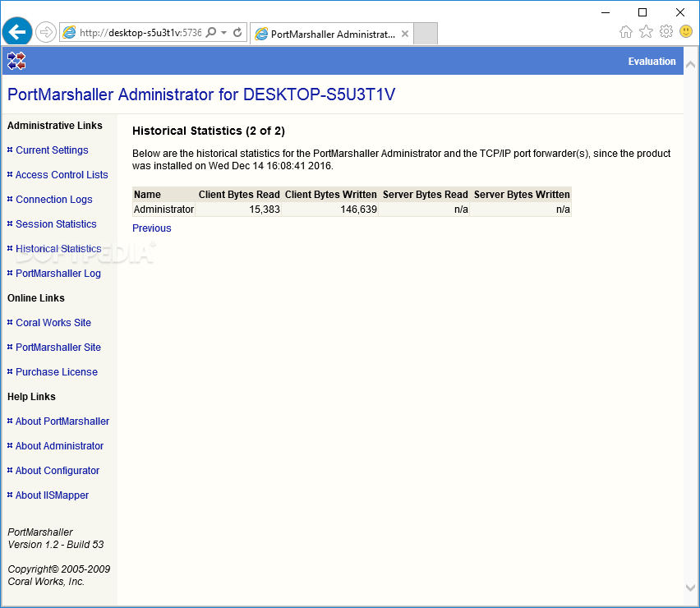The width and height of the screenshot is (700, 608).
Task: Click the browser Forward arrow button
Action: 45,32
